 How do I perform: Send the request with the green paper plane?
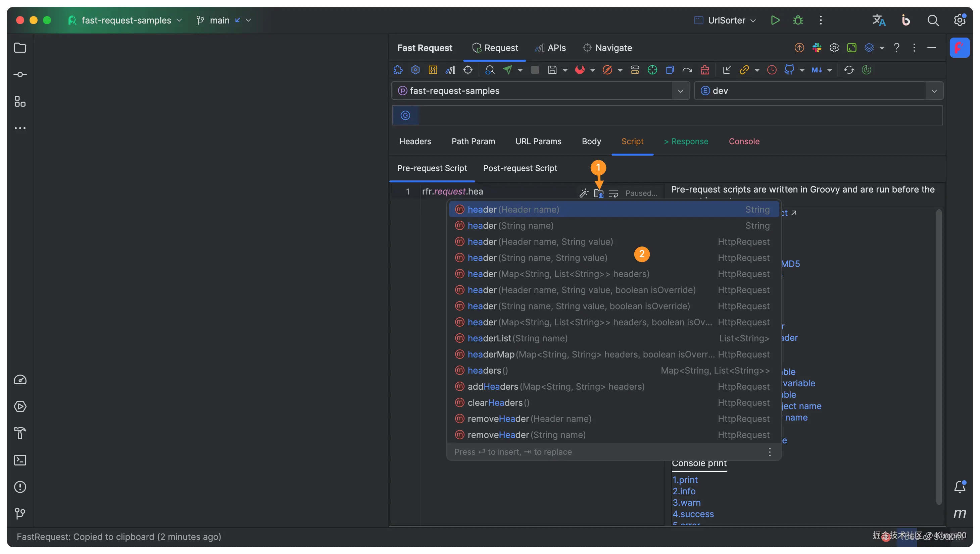[x=507, y=70]
